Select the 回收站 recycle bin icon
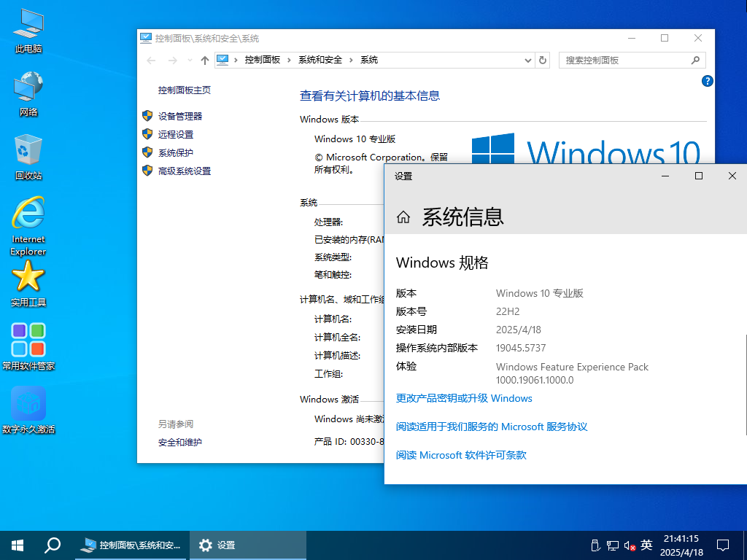The image size is (747, 560). 28,157
